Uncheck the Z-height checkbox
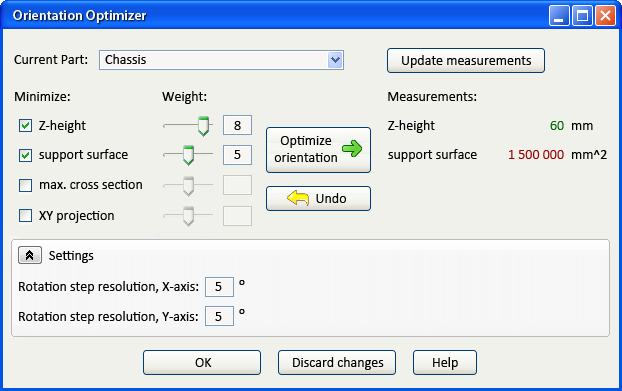This screenshot has width=622, height=391. (25, 126)
